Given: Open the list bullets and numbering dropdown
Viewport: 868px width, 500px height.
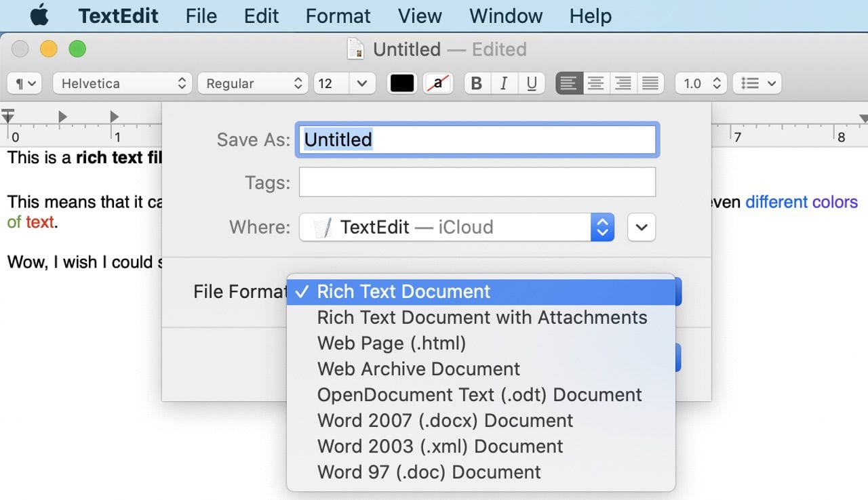Looking at the screenshot, I should click(x=759, y=83).
